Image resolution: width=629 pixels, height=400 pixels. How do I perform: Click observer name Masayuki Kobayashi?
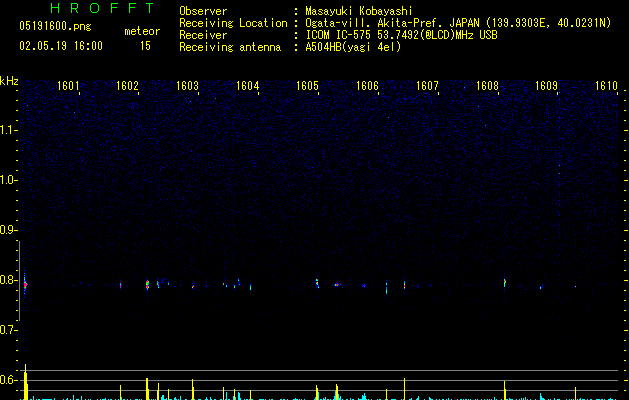[x=359, y=11]
